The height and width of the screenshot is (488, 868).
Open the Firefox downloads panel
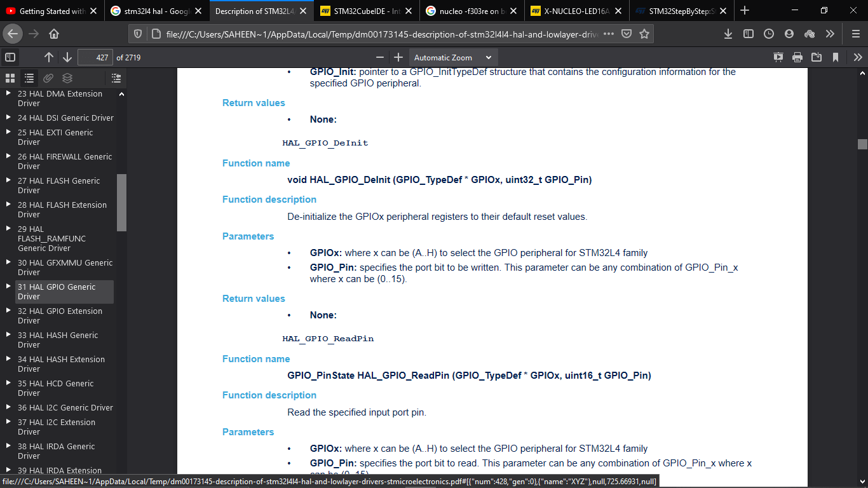pos(728,34)
